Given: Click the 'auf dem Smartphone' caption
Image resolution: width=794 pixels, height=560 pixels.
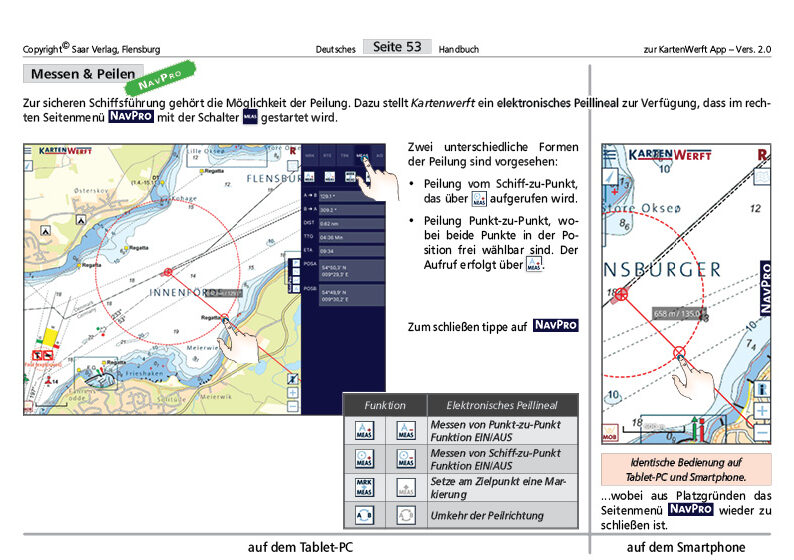Looking at the screenshot, I should coord(686,547).
